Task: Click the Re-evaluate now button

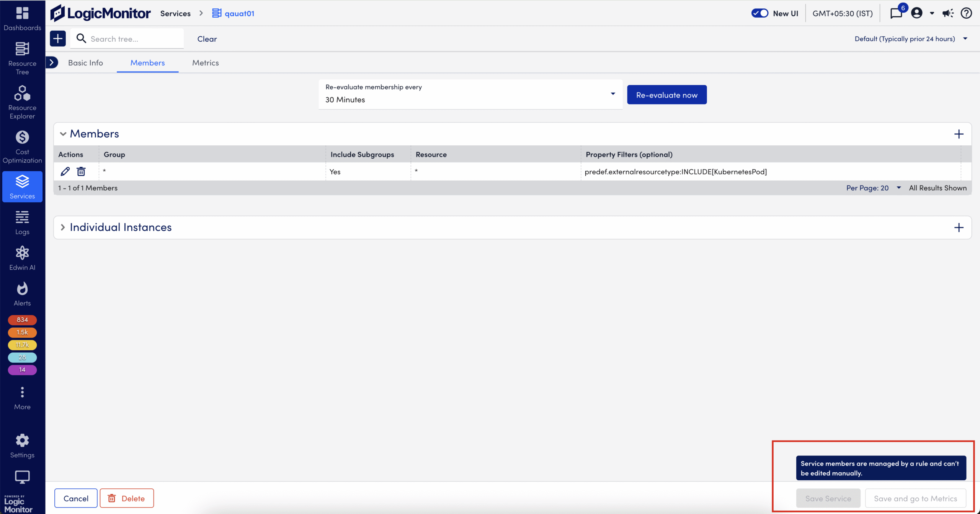Action: click(666, 95)
